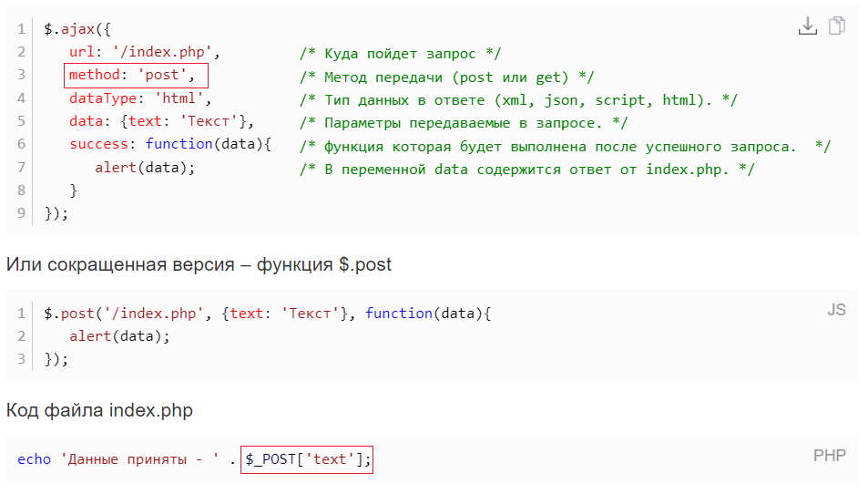Click the highlighted method: 'post' line

click(137, 76)
